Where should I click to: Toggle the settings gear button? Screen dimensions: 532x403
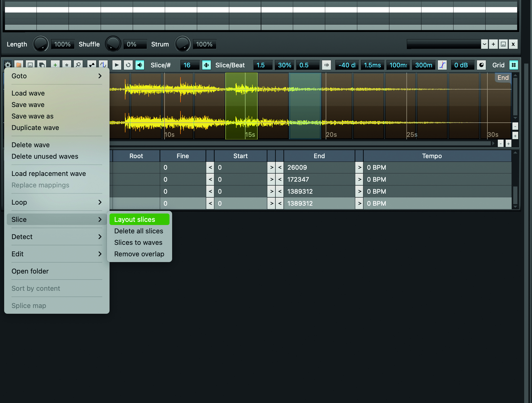pos(8,65)
